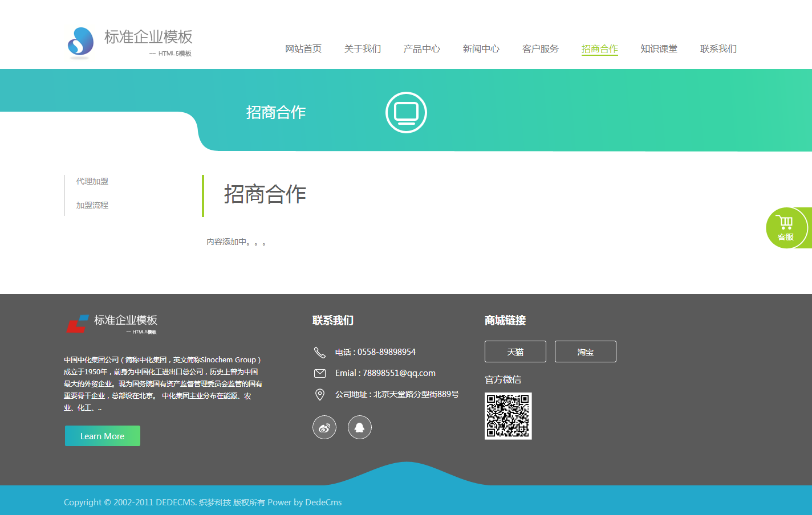Select 代理加盟 in the sidebar

pos(92,181)
